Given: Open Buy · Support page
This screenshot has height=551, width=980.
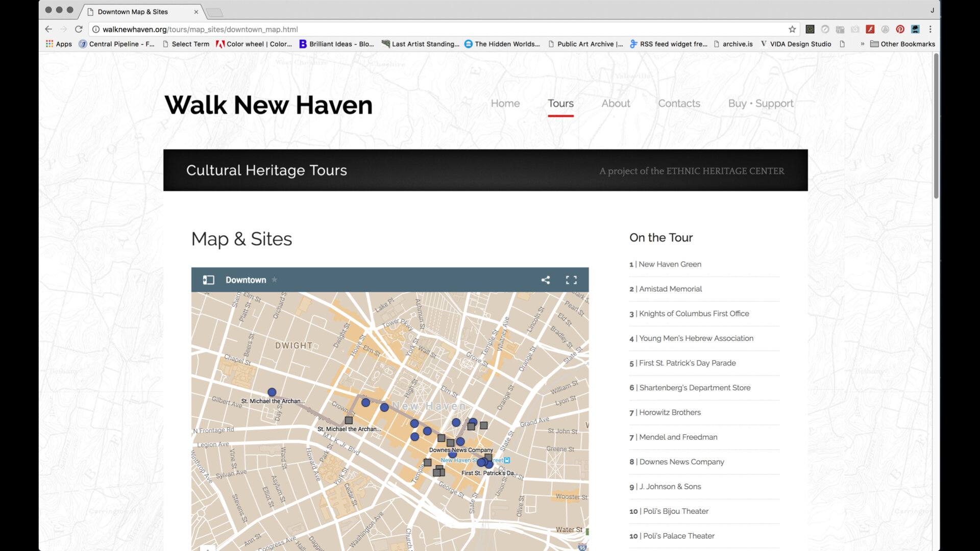Looking at the screenshot, I should click(x=761, y=103).
